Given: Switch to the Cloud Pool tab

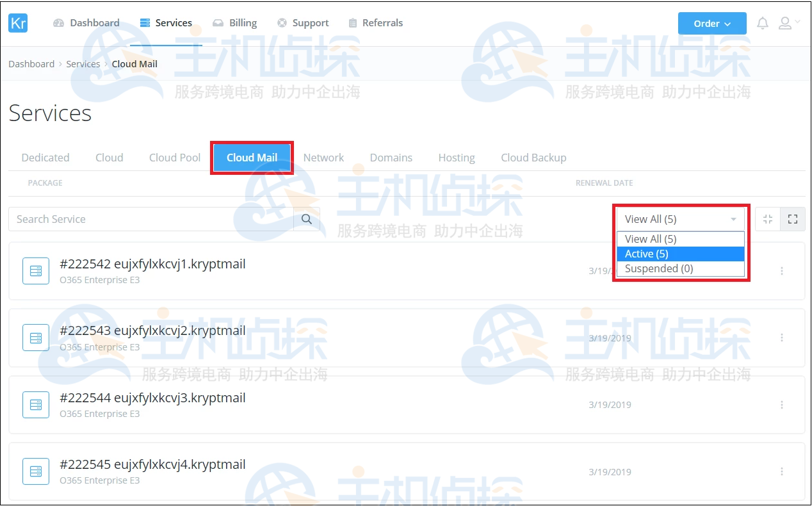Looking at the screenshot, I should pos(175,158).
